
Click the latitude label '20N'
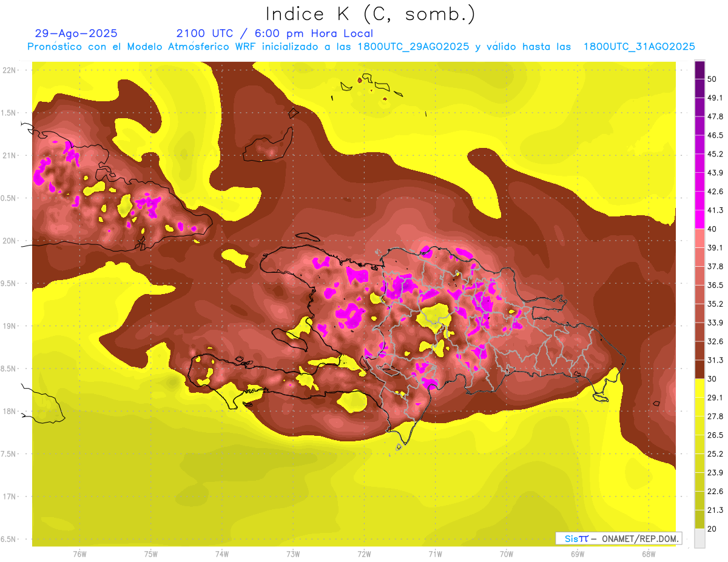pos(10,241)
